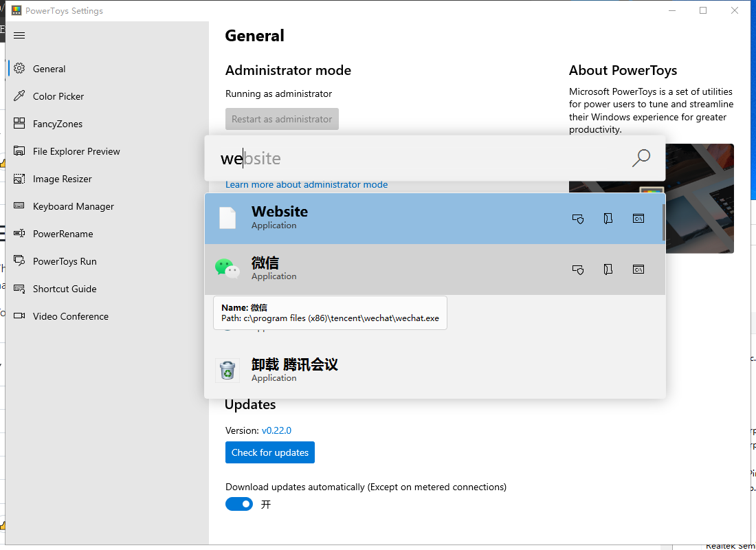Viewport: 756px width, 550px height.
Task: Maximize the PowerToys Settings window
Action: [703, 10]
